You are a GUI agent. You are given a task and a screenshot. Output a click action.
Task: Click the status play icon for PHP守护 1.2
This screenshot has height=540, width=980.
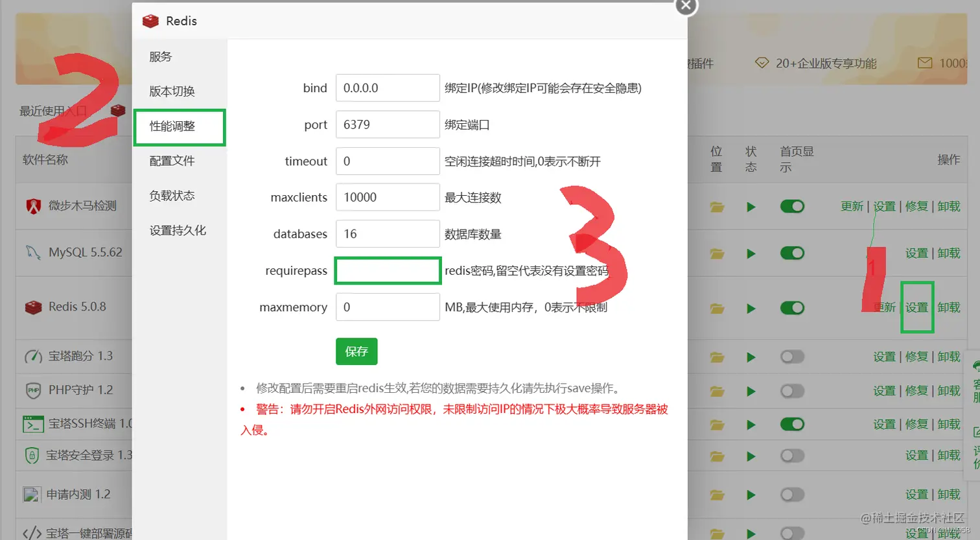pyautogui.click(x=751, y=391)
